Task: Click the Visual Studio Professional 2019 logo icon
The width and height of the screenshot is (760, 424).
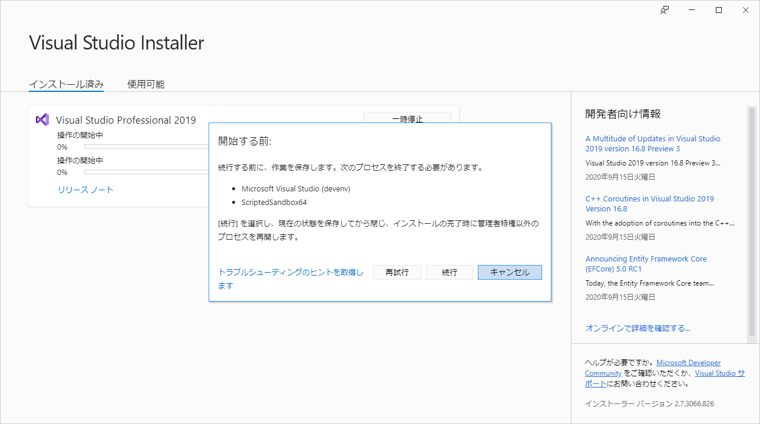Action: click(42, 120)
